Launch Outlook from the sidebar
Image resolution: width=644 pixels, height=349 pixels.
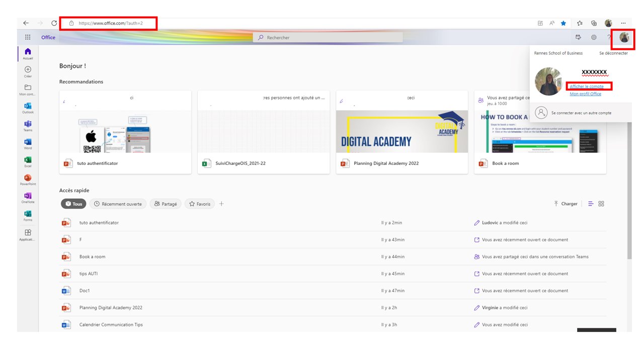pos(28,108)
